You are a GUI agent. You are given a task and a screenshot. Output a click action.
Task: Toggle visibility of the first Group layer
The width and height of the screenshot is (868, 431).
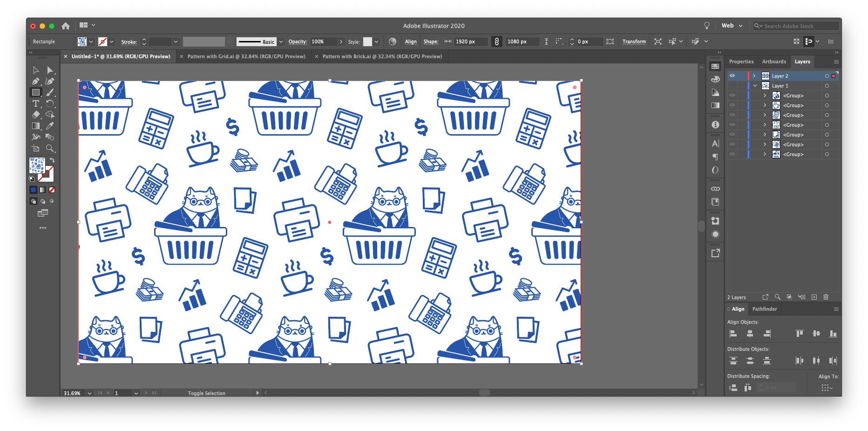click(x=732, y=95)
